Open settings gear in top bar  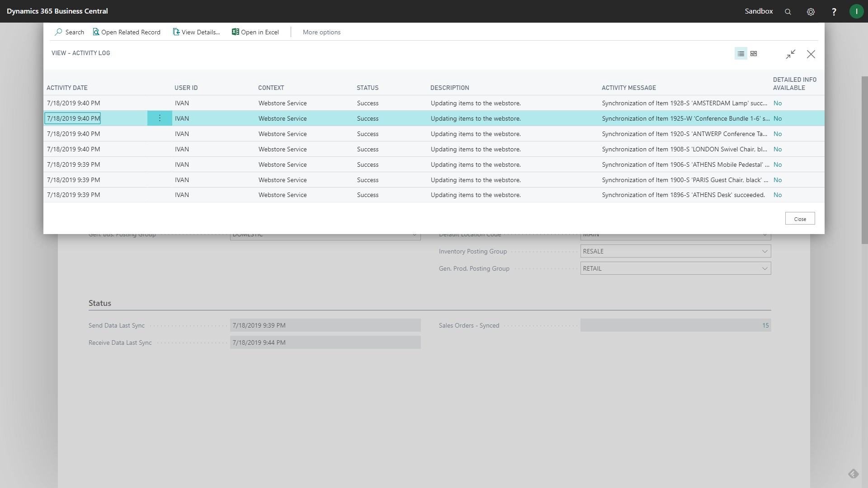pos(811,12)
